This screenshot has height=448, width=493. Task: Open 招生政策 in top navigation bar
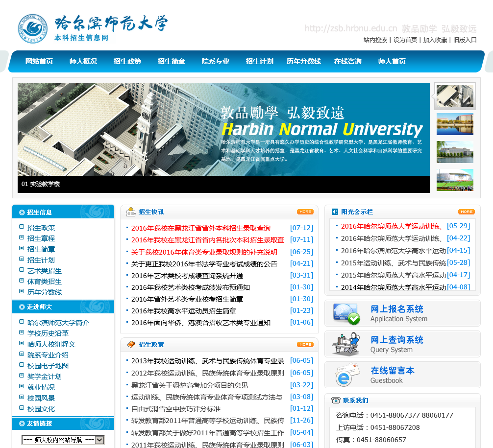pos(127,61)
